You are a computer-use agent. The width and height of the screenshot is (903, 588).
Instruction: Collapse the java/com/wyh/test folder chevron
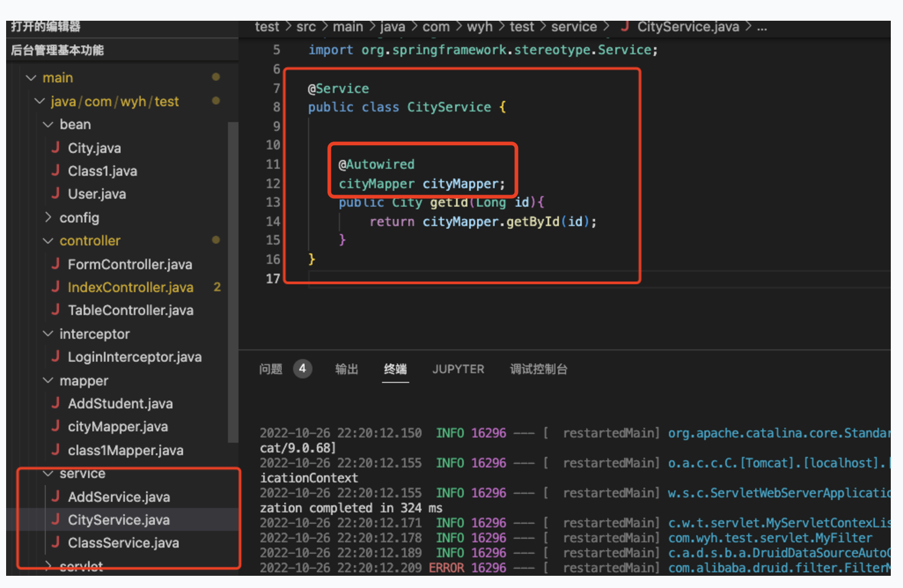pos(40,101)
